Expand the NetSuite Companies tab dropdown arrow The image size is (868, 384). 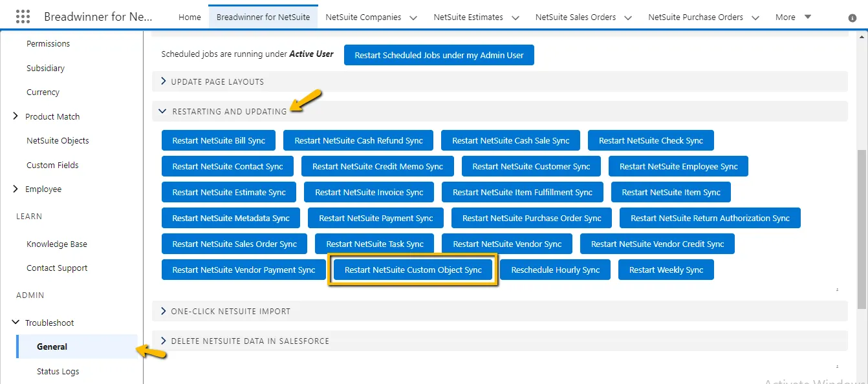(x=414, y=17)
